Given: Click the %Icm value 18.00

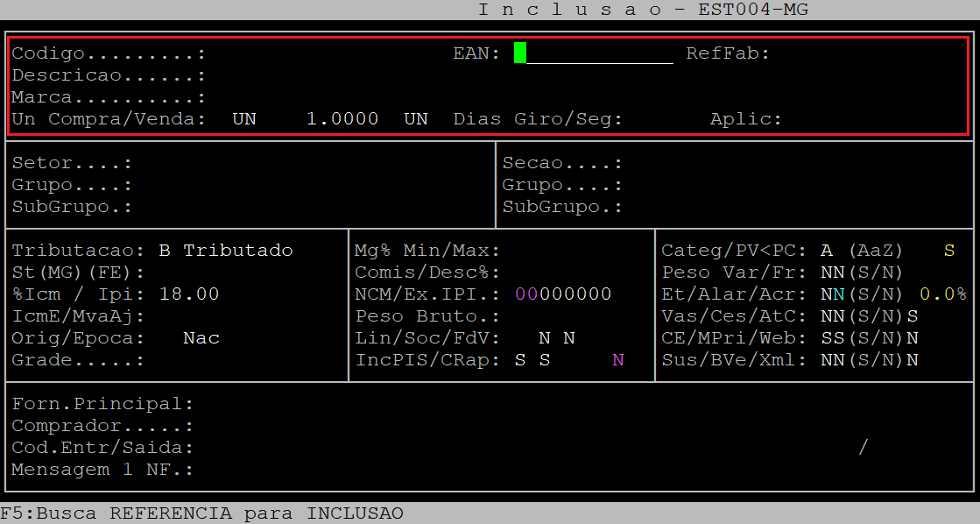Looking at the screenshot, I should pos(188,294).
